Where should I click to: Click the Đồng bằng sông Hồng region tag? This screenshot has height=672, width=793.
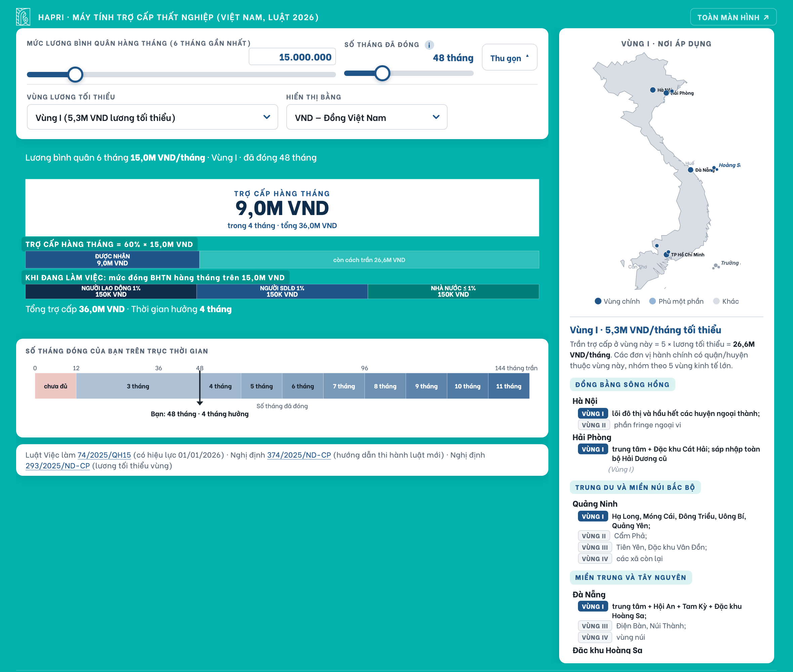[622, 384]
